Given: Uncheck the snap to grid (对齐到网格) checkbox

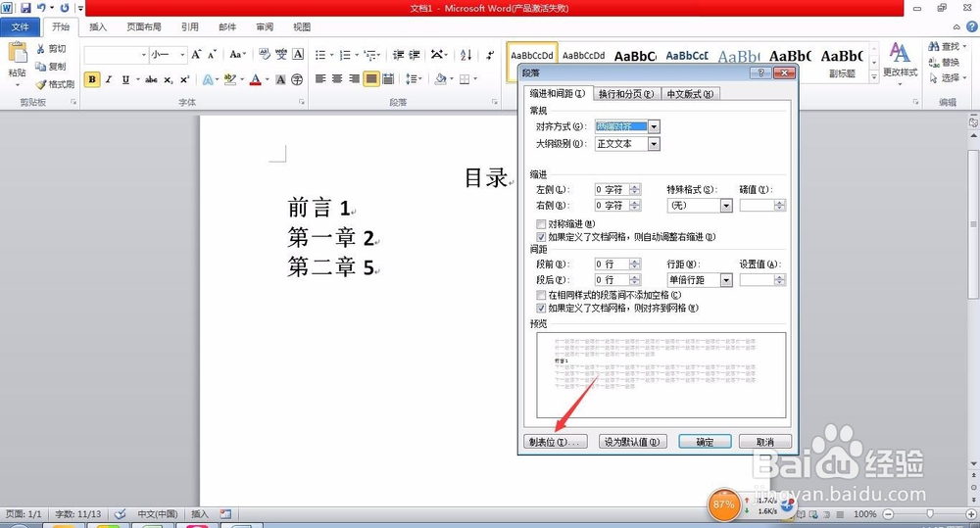Looking at the screenshot, I should click(x=541, y=308).
